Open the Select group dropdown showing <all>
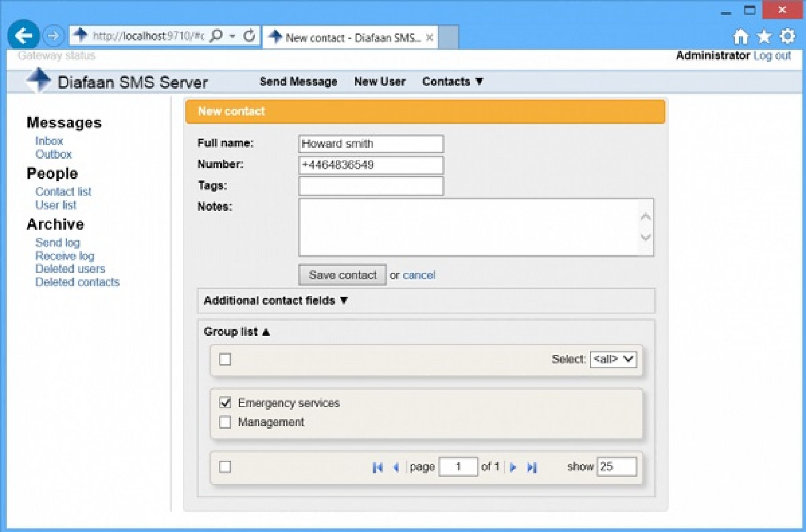The height and width of the screenshot is (532, 806). [x=613, y=359]
